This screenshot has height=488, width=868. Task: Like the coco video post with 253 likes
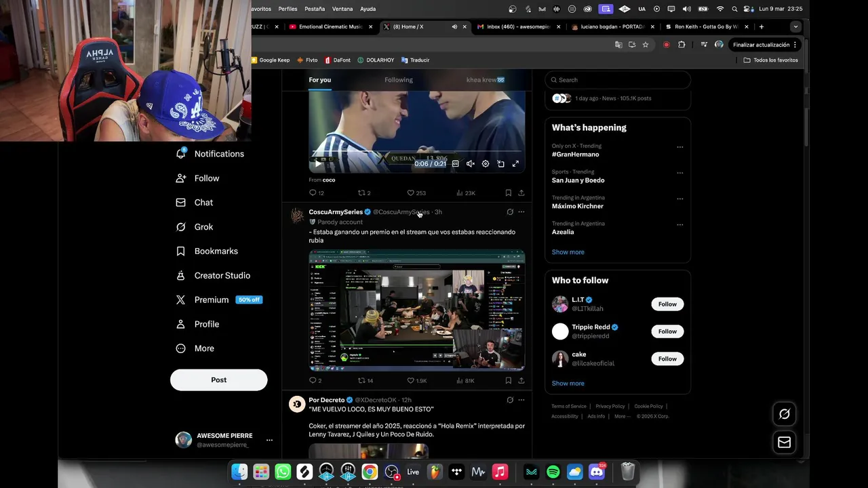click(x=416, y=193)
